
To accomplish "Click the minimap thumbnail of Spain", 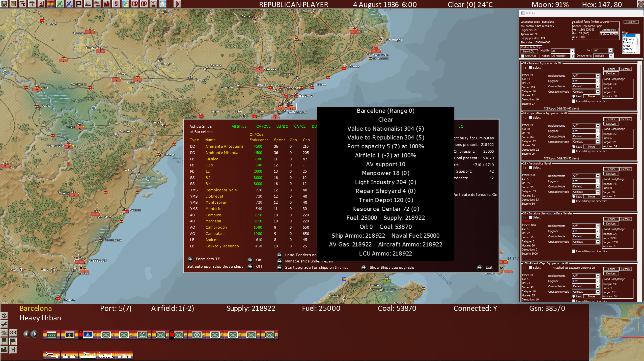I will (x=616, y=332).
